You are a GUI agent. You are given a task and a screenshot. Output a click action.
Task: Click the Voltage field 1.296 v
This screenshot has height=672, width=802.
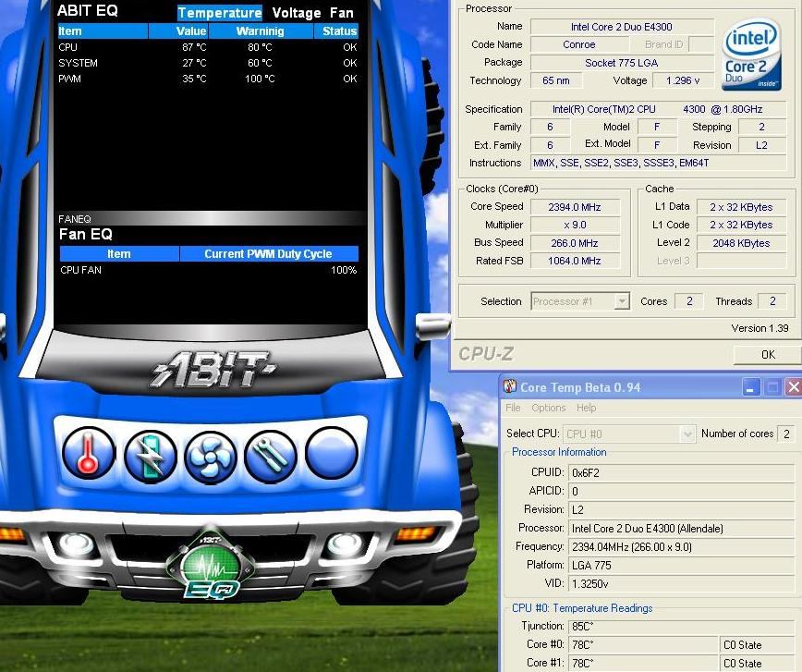pos(683,80)
